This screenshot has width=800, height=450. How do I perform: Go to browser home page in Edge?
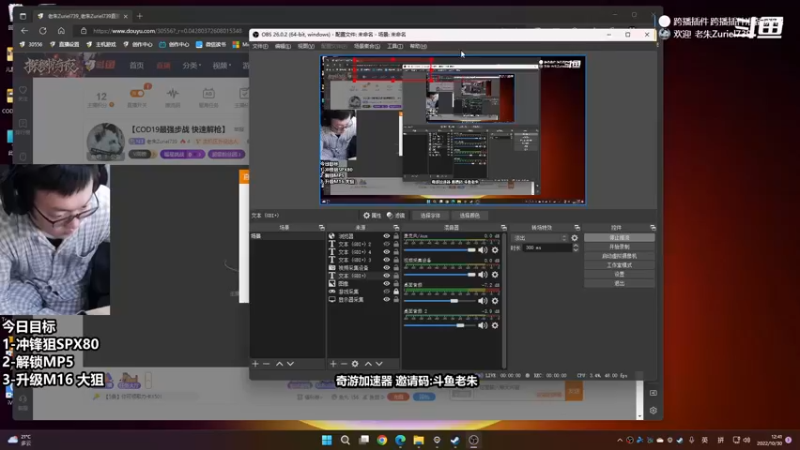[x=61, y=31]
